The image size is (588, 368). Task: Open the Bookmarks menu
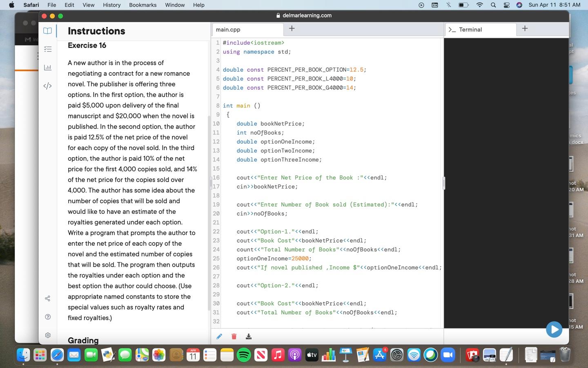[x=143, y=5]
